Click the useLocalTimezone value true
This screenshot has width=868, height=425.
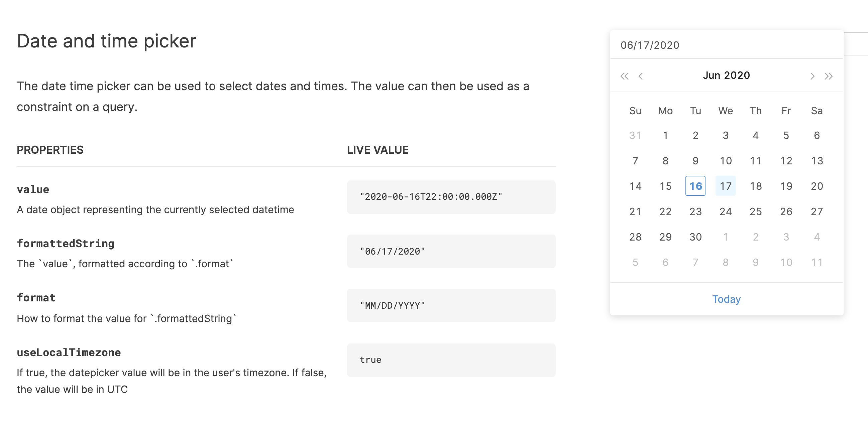tap(451, 360)
